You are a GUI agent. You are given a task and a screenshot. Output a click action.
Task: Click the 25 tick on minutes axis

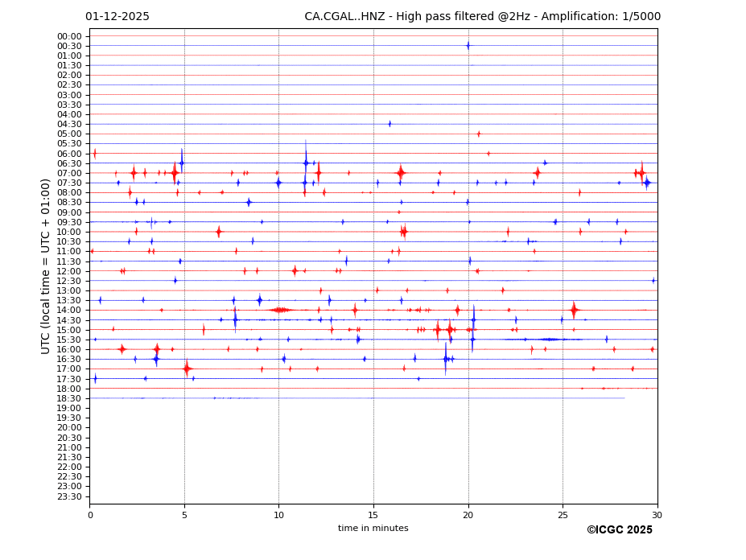pos(563,514)
